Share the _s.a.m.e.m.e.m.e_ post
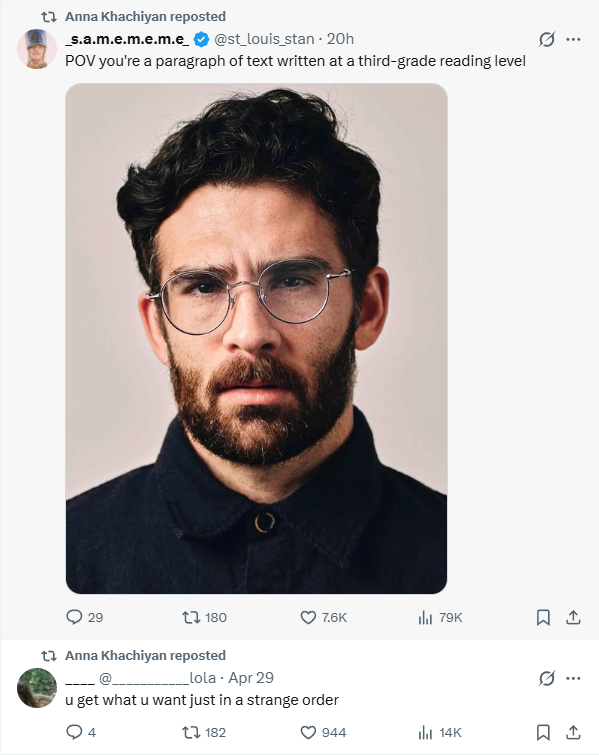599x755 pixels. [573, 617]
